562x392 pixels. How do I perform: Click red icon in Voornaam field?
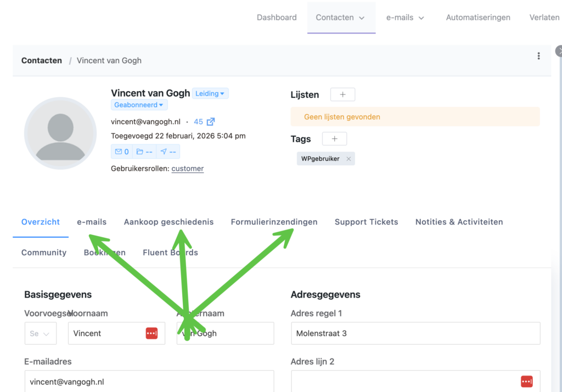[151, 333]
